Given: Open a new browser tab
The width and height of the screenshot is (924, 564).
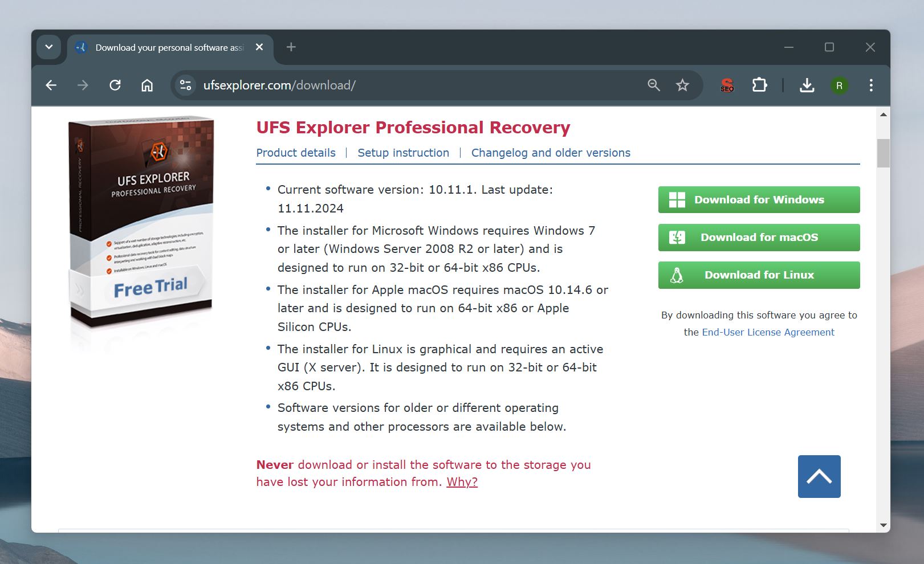Looking at the screenshot, I should (291, 47).
